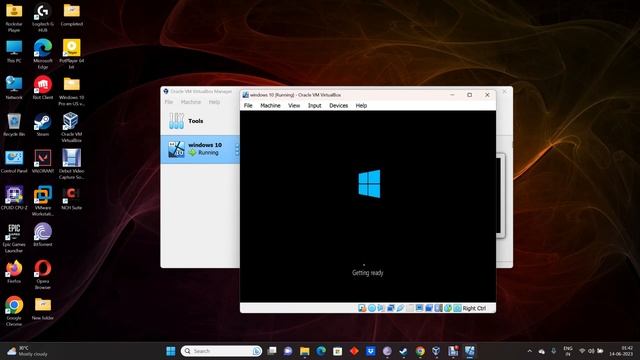
Task: Select Tools in VirtualBox Manager sidebar
Action: coord(200,121)
